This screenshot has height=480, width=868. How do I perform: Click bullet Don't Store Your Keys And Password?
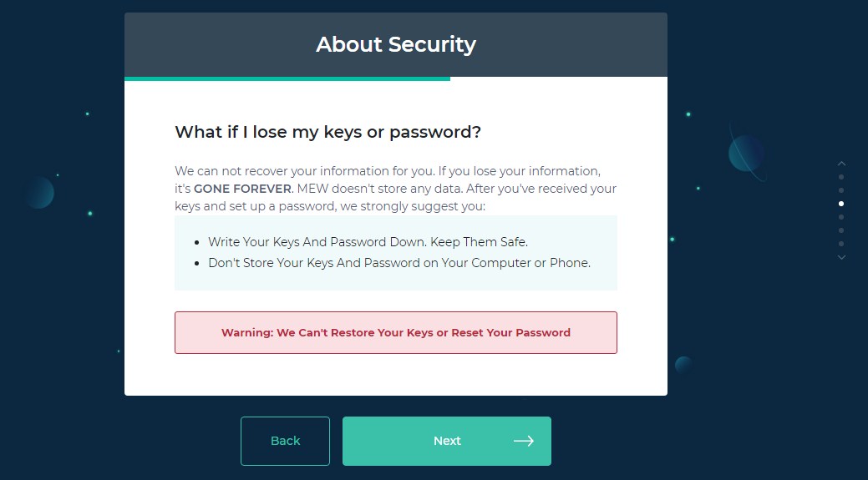(399, 263)
